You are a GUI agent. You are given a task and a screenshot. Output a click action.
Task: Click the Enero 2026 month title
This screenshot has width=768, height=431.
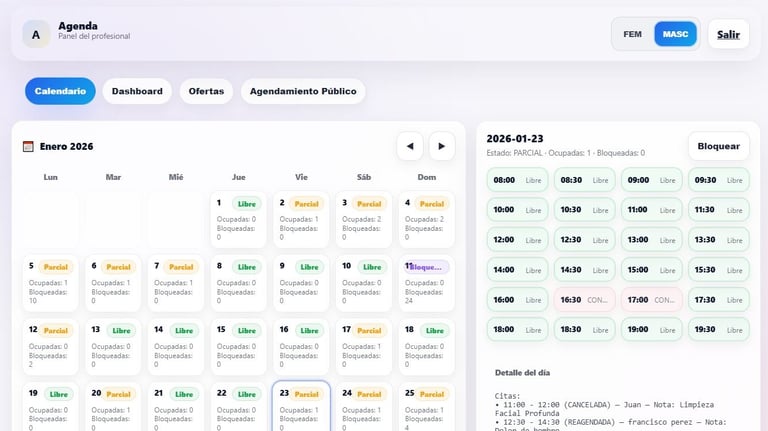point(66,146)
